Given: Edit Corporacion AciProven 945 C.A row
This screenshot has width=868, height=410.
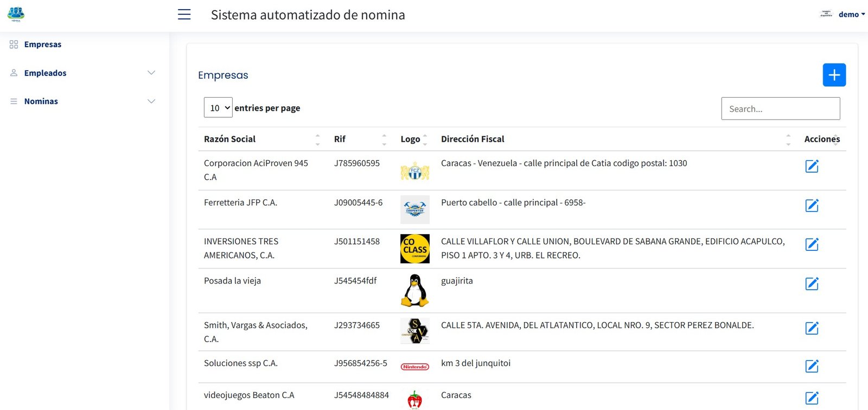Looking at the screenshot, I should pyautogui.click(x=812, y=166).
